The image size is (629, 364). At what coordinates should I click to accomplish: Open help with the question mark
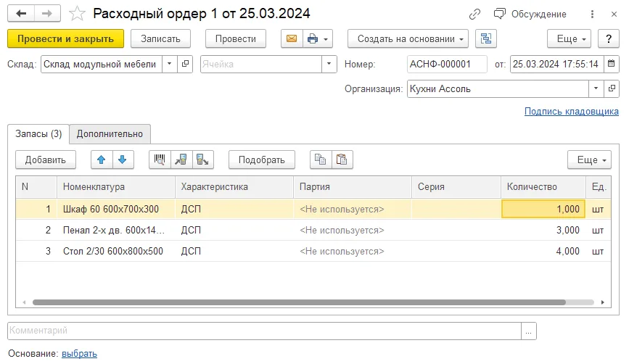click(609, 39)
